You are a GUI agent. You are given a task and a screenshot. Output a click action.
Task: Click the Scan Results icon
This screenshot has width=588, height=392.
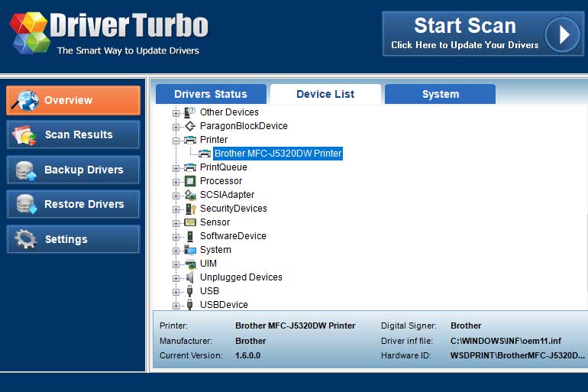[x=24, y=134]
